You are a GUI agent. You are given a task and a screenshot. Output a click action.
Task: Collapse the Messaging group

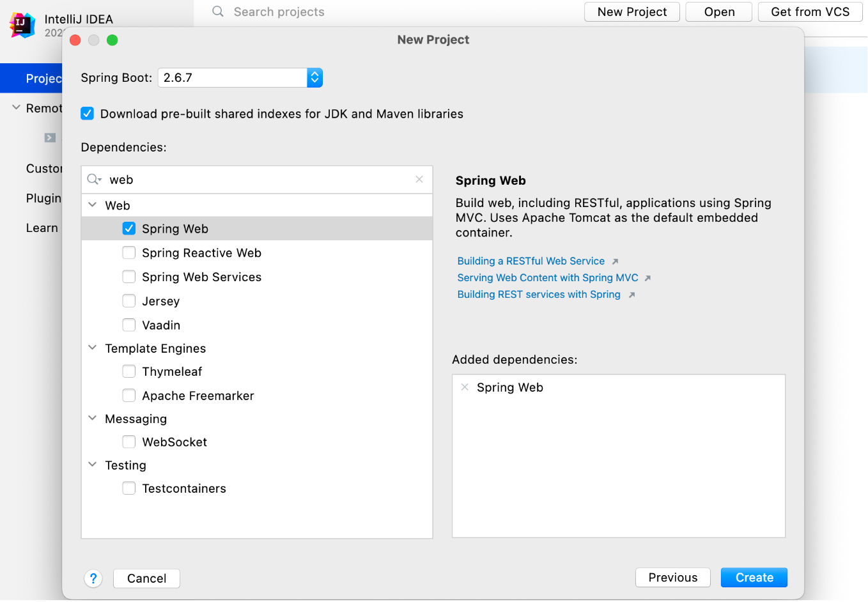pos(93,418)
